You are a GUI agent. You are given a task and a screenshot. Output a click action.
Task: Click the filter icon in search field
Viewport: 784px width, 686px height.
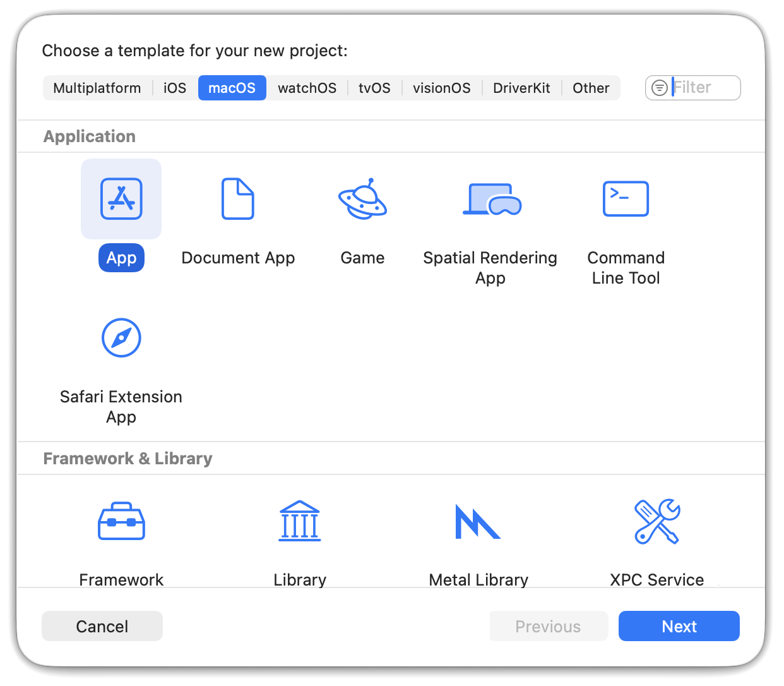(x=660, y=88)
